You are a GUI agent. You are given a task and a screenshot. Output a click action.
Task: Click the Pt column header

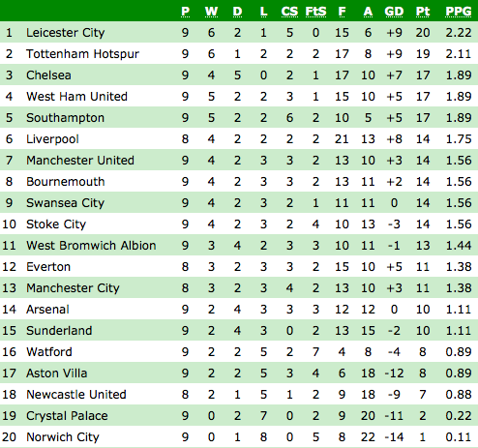pyautogui.click(x=423, y=12)
